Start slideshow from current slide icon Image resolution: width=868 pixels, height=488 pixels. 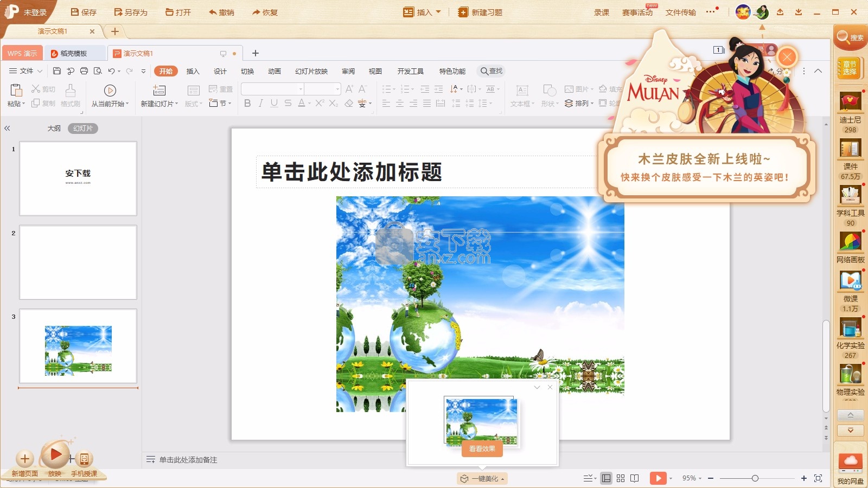(110, 91)
